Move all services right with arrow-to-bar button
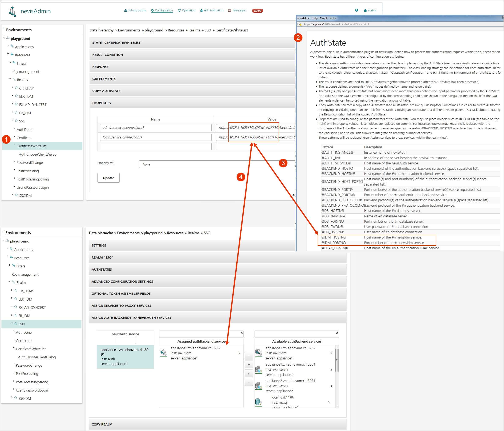The image size is (504, 431). click(249, 364)
